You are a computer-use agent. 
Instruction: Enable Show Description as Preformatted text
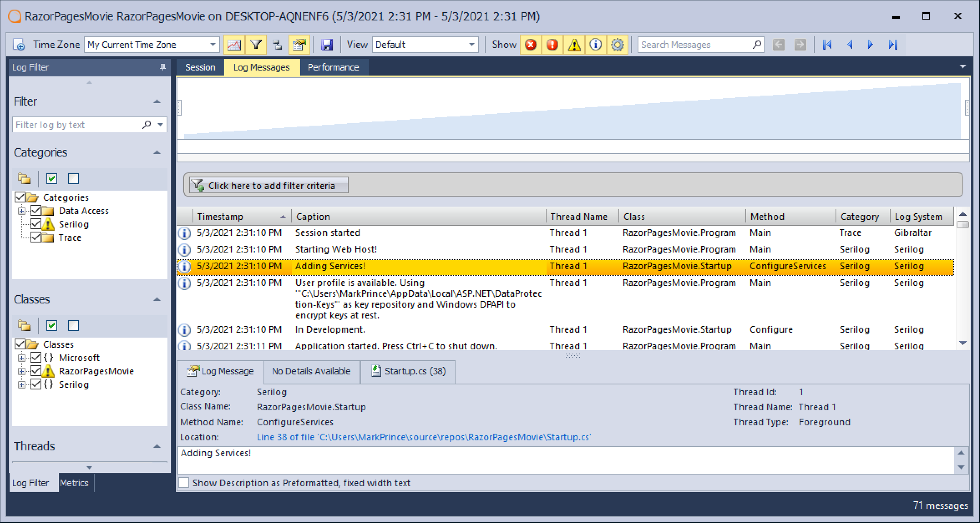[x=184, y=483]
